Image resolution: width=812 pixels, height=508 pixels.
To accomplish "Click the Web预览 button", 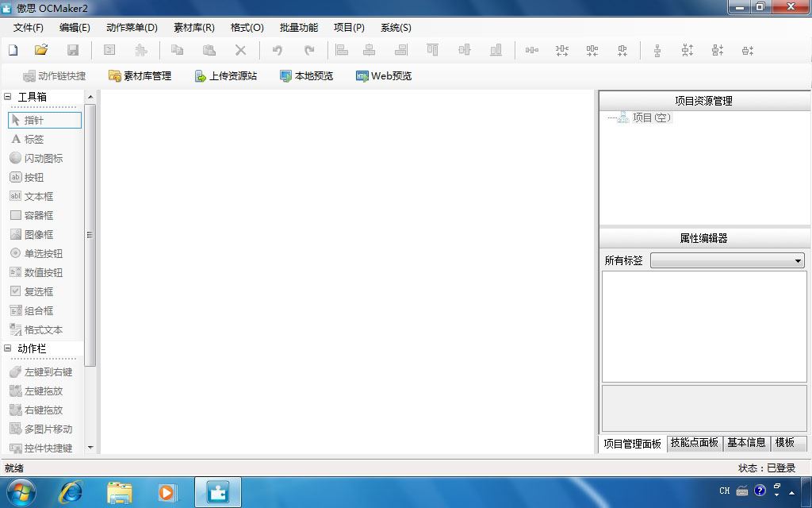I will pos(383,75).
